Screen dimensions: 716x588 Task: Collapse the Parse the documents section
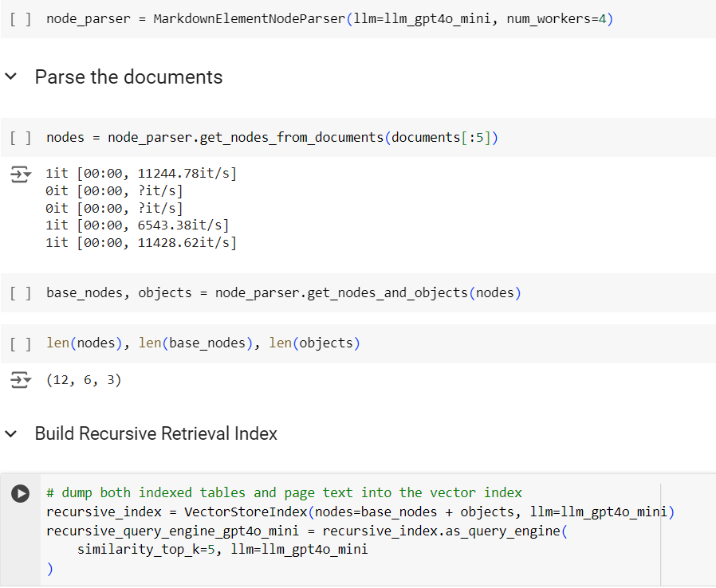click(x=11, y=76)
